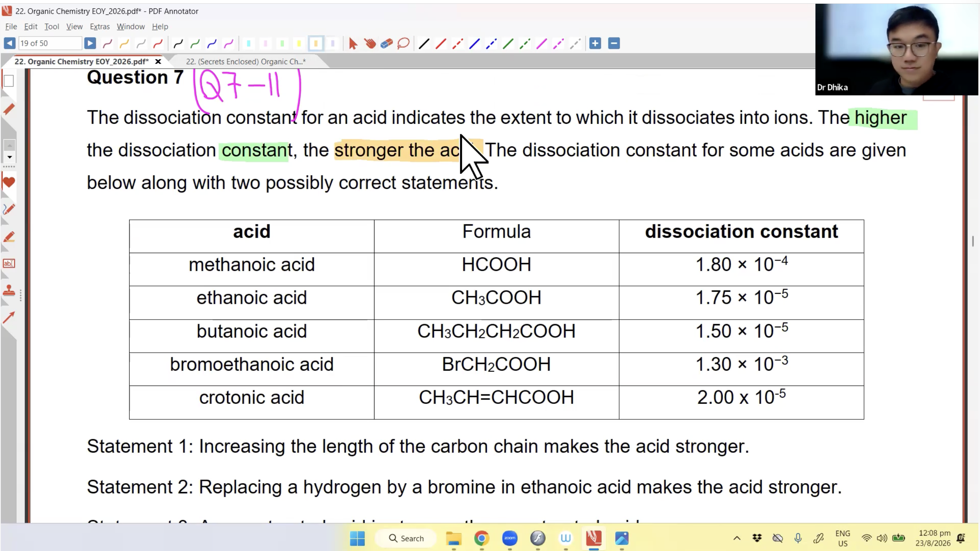The height and width of the screenshot is (551, 980).
Task: Choose the solid blue line tool
Action: coord(474,43)
